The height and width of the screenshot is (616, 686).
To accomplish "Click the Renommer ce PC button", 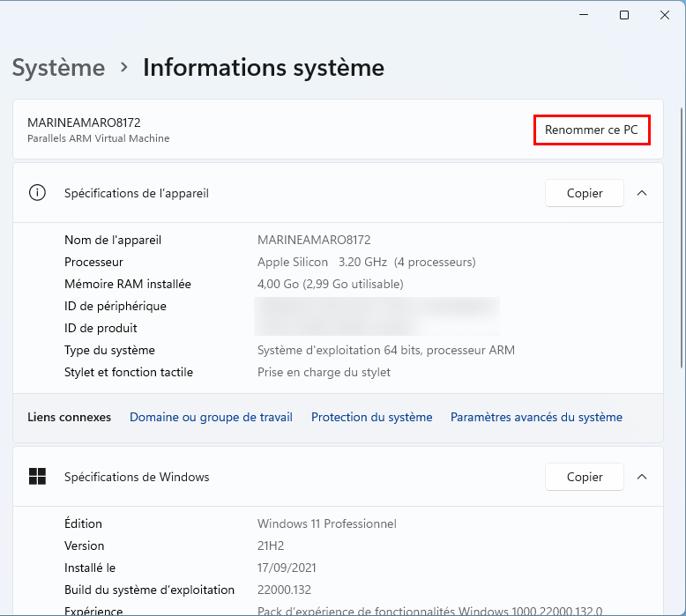I will click(592, 130).
